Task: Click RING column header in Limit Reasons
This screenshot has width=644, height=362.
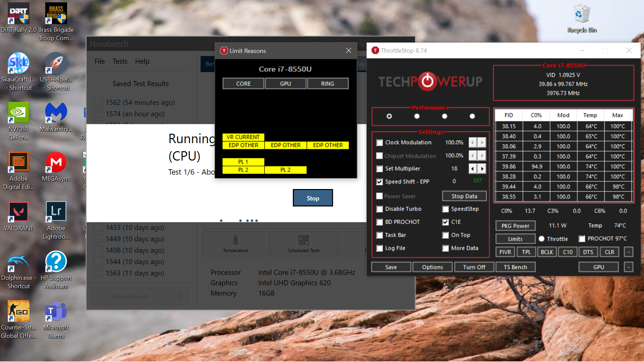Action: click(x=328, y=83)
